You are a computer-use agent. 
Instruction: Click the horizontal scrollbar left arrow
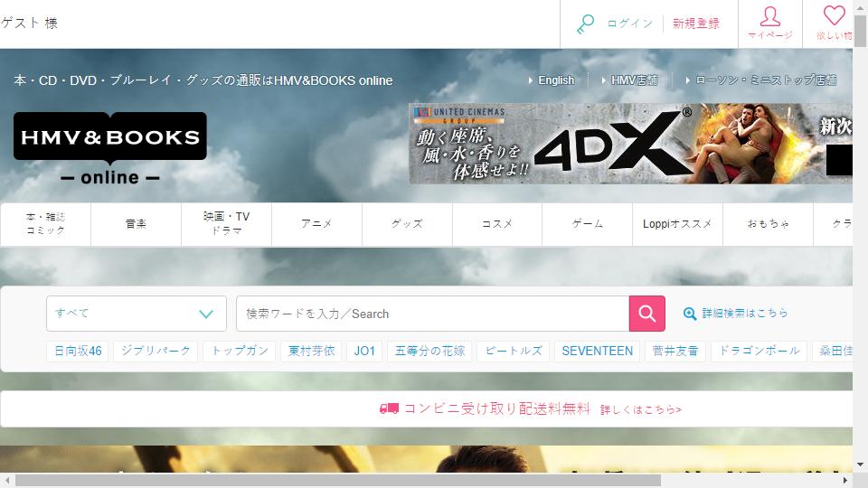(7, 480)
